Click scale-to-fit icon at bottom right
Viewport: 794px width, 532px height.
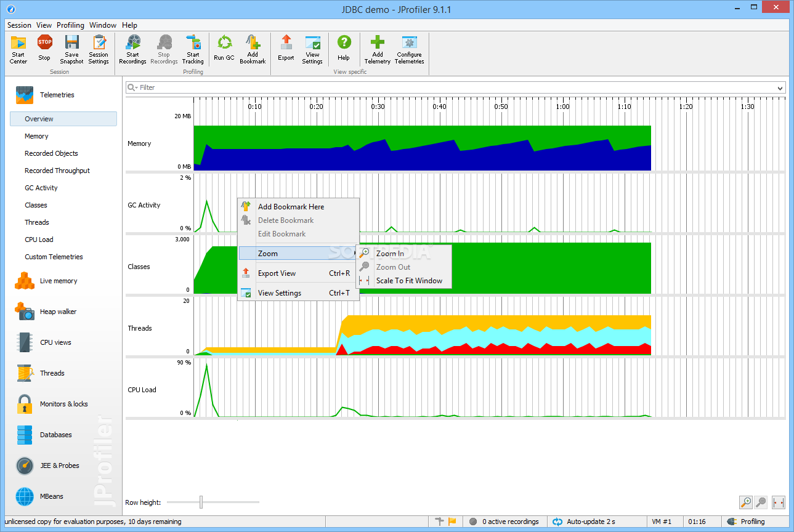coord(779,502)
